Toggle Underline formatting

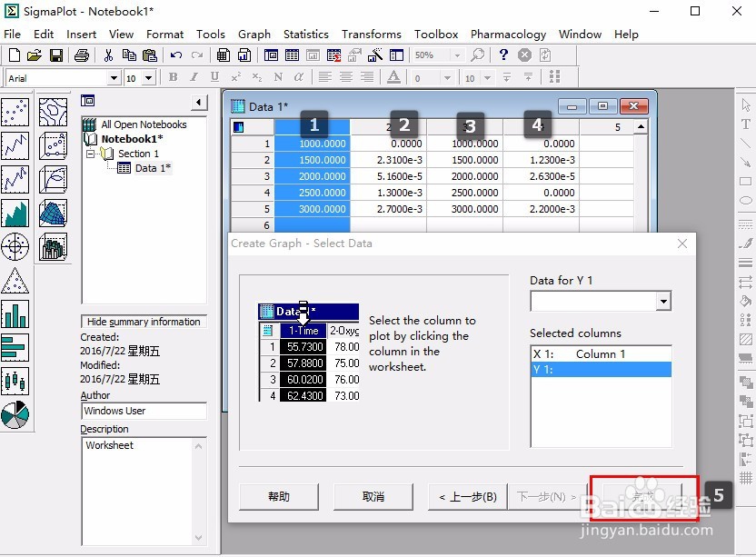(214, 77)
